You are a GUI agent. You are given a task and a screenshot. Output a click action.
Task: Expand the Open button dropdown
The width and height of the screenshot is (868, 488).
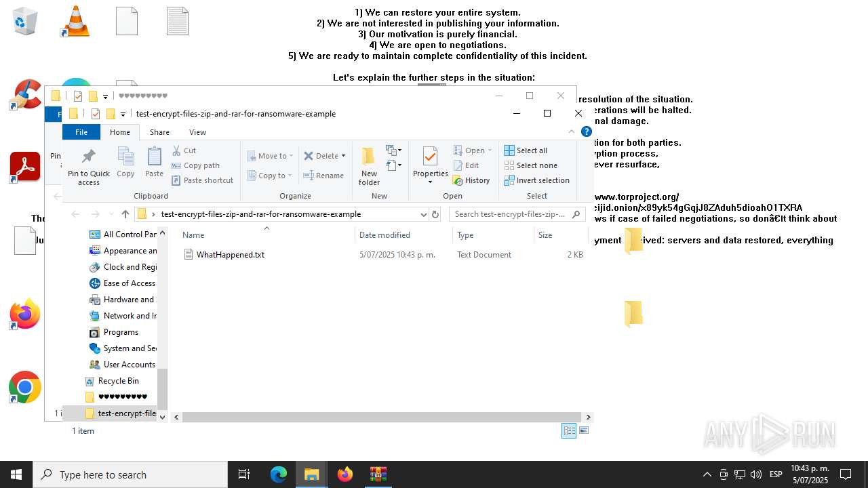pyautogui.click(x=490, y=150)
